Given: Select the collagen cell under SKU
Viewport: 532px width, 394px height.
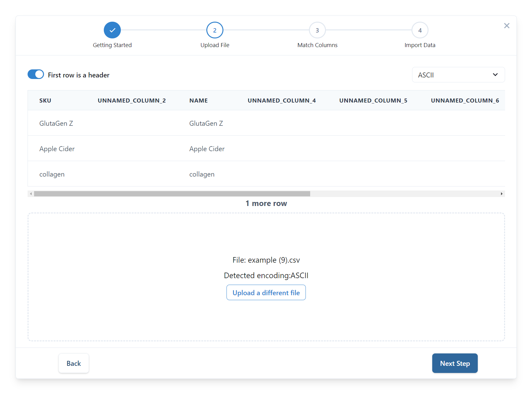Looking at the screenshot, I should pos(52,174).
